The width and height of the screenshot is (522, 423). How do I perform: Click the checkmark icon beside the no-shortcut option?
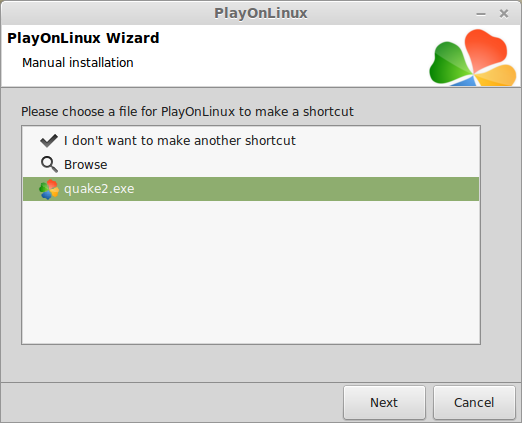49,141
